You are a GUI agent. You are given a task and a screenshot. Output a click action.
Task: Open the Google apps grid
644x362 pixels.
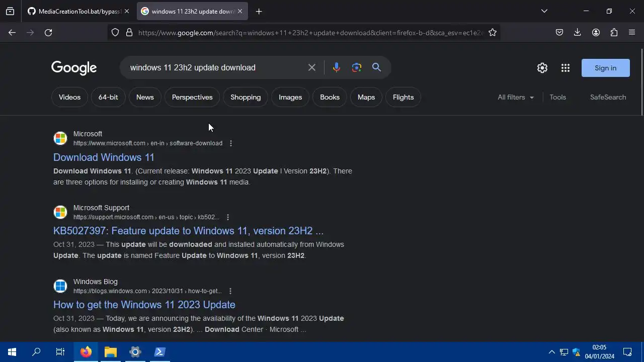566,68
